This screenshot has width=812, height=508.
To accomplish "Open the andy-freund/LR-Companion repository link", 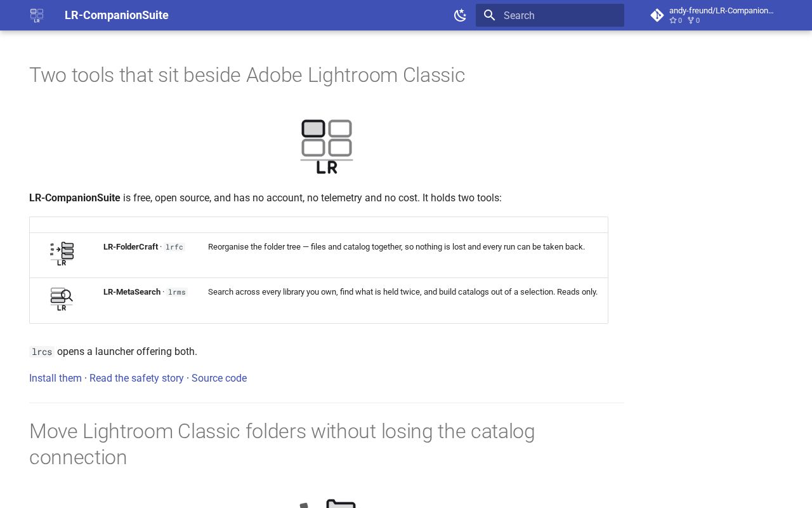I will (x=713, y=15).
